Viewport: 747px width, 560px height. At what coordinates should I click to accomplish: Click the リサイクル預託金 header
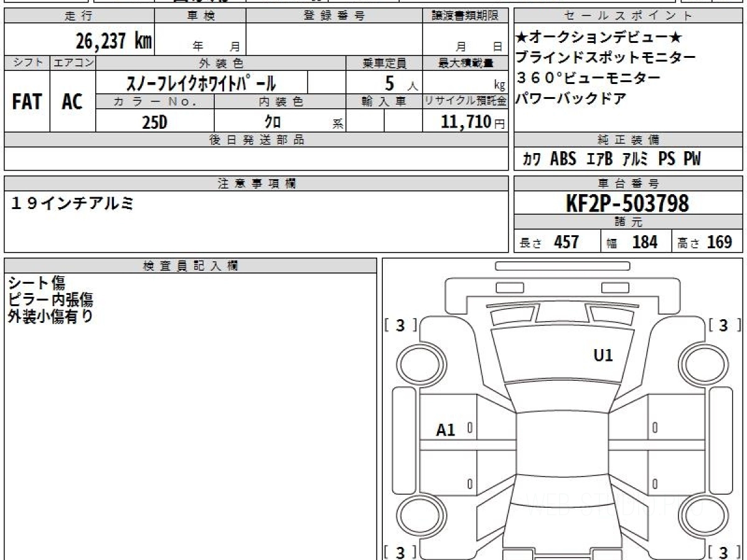pyautogui.click(x=465, y=101)
